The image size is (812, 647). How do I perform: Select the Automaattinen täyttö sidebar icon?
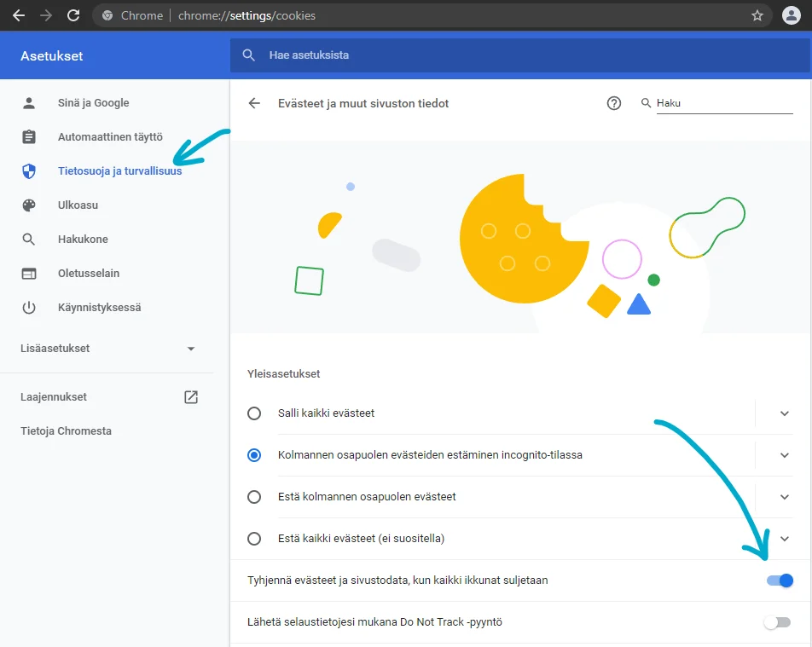coord(29,136)
